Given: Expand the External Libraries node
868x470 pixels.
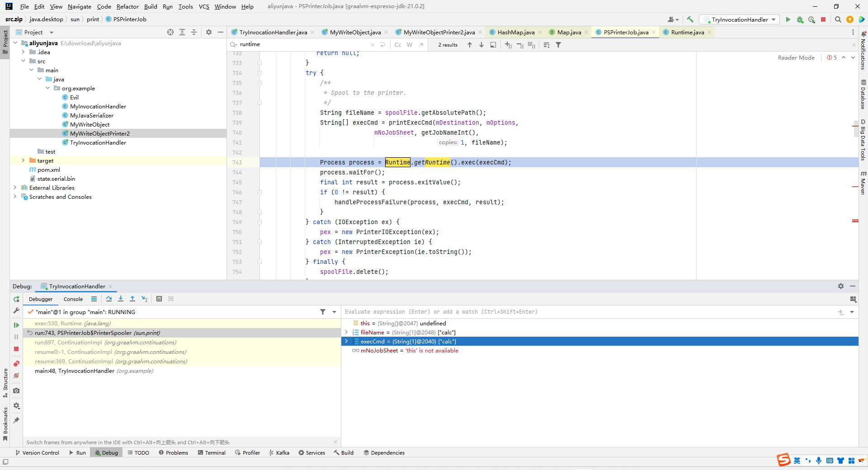Looking at the screenshot, I should (x=15, y=188).
